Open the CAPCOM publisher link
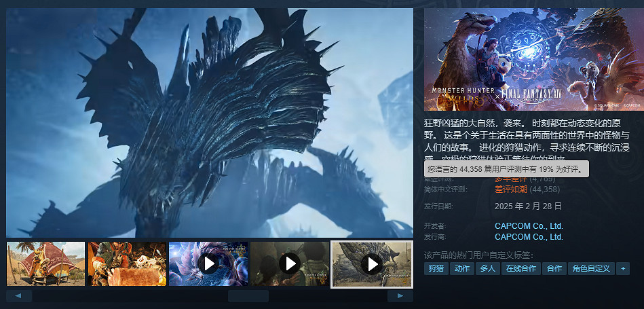The image size is (644, 309). coord(529,237)
